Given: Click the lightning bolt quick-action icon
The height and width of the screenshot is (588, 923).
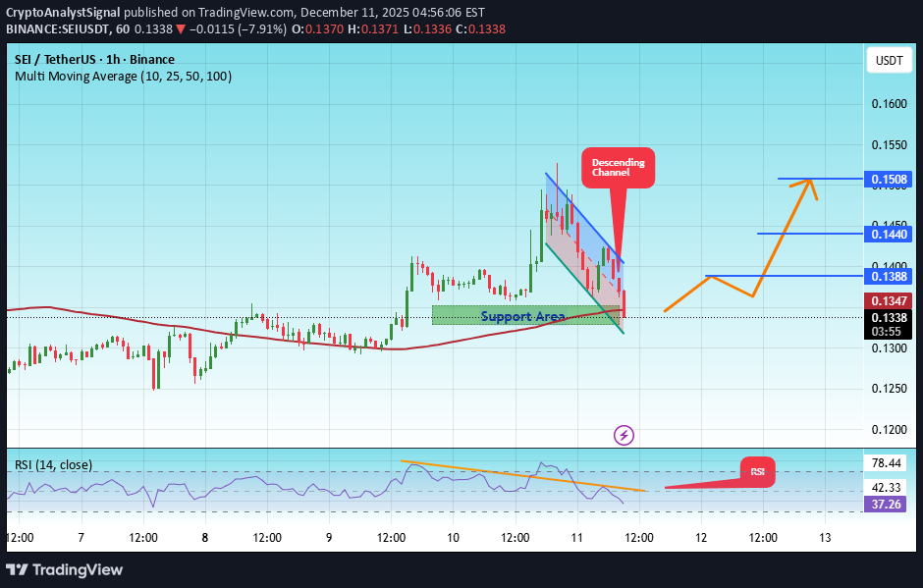Looking at the screenshot, I should (624, 435).
